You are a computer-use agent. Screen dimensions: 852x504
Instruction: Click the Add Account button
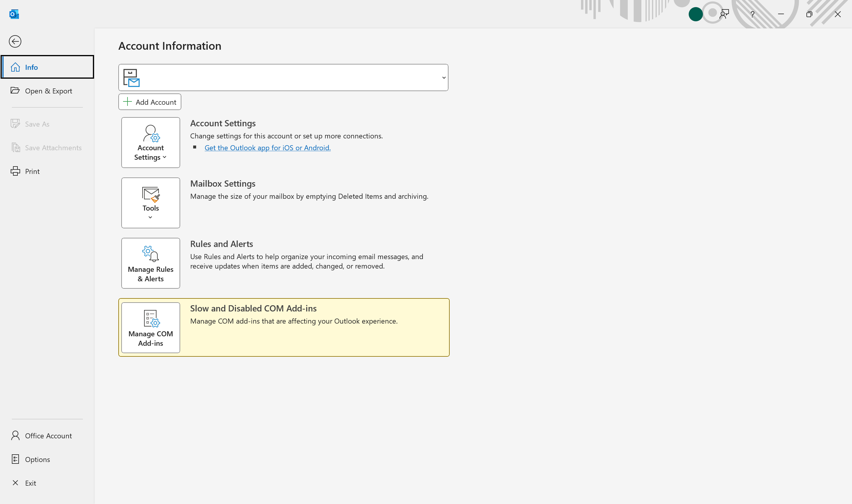[150, 102]
